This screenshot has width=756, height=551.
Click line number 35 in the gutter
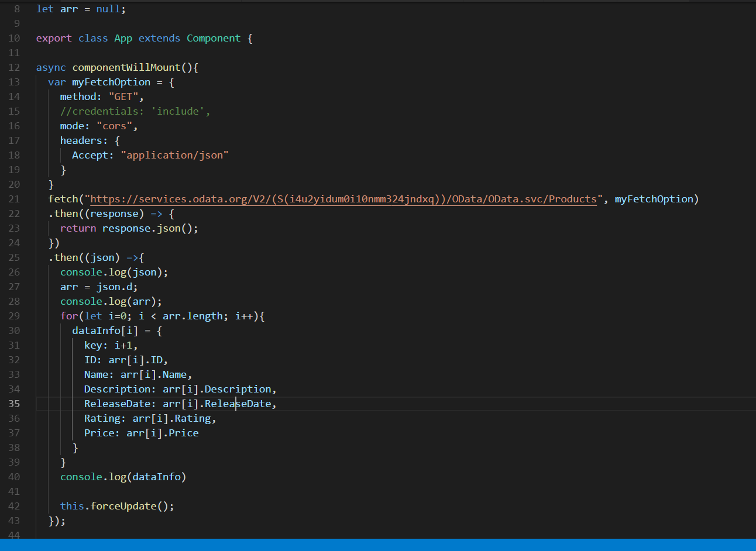[14, 404]
